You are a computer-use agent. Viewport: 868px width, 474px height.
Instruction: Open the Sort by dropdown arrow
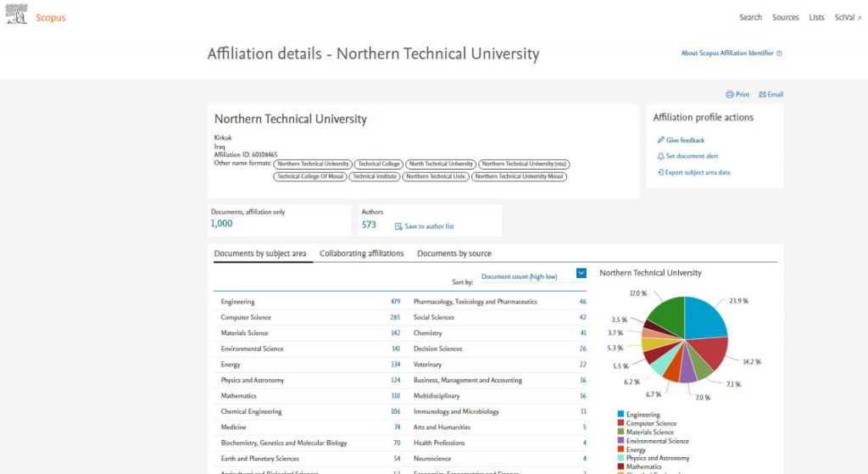pyautogui.click(x=581, y=273)
